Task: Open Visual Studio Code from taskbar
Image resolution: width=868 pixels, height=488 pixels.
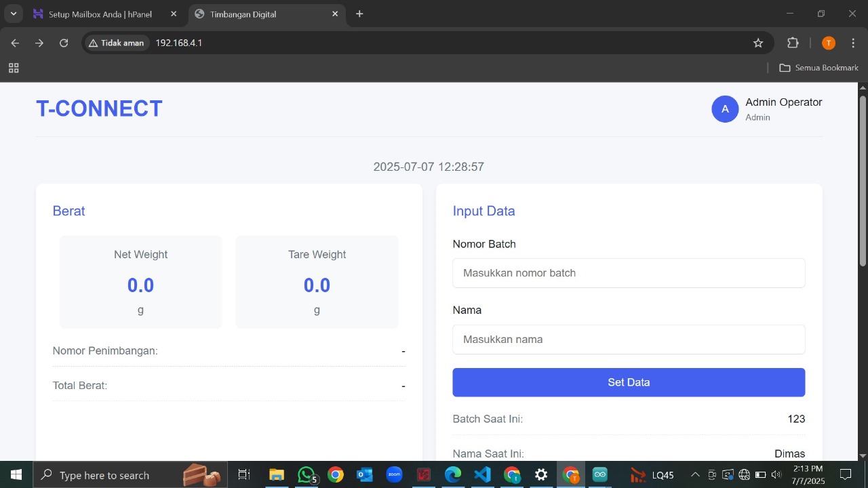Action: (482, 474)
